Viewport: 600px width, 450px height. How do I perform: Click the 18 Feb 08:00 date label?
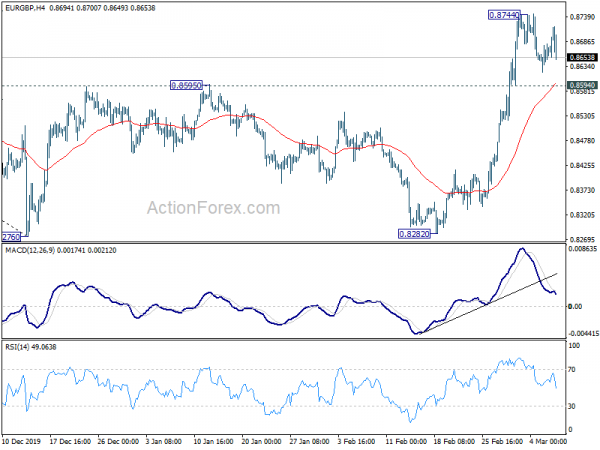(455, 441)
